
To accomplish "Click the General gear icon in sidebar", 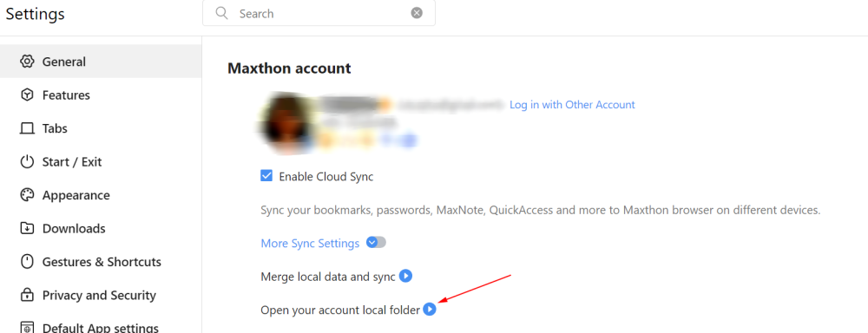I will 27,62.
